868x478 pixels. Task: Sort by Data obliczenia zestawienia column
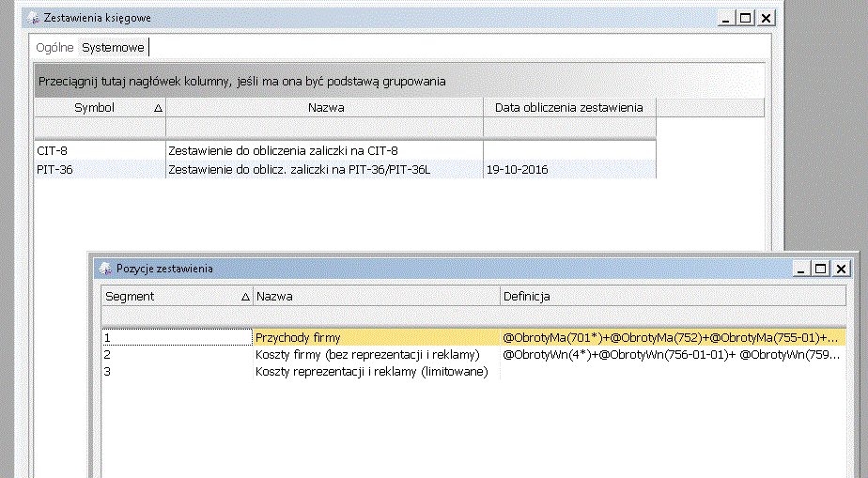coord(569,108)
